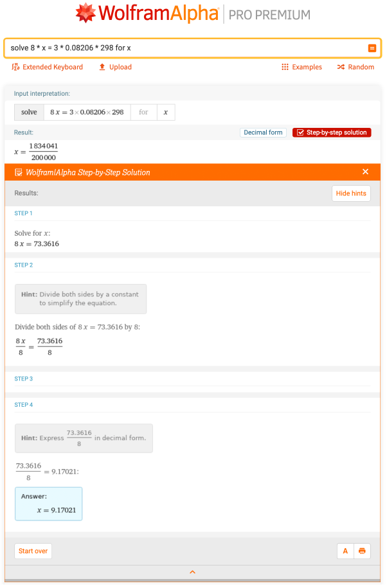Click the hint 'Express 73.3616/8 in decimal form'
Viewport: 387px width, 588px height.
point(84,438)
